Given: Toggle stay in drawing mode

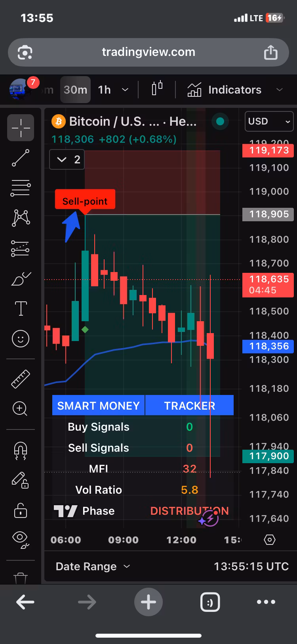Looking at the screenshot, I should pyautogui.click(x=21, y=480).
